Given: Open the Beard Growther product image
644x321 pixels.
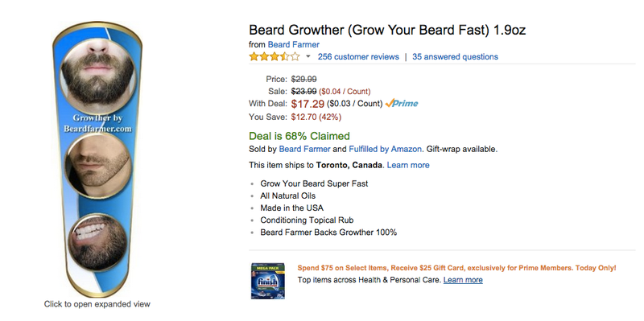Looking at the screenshot, I should coord(97,159).
